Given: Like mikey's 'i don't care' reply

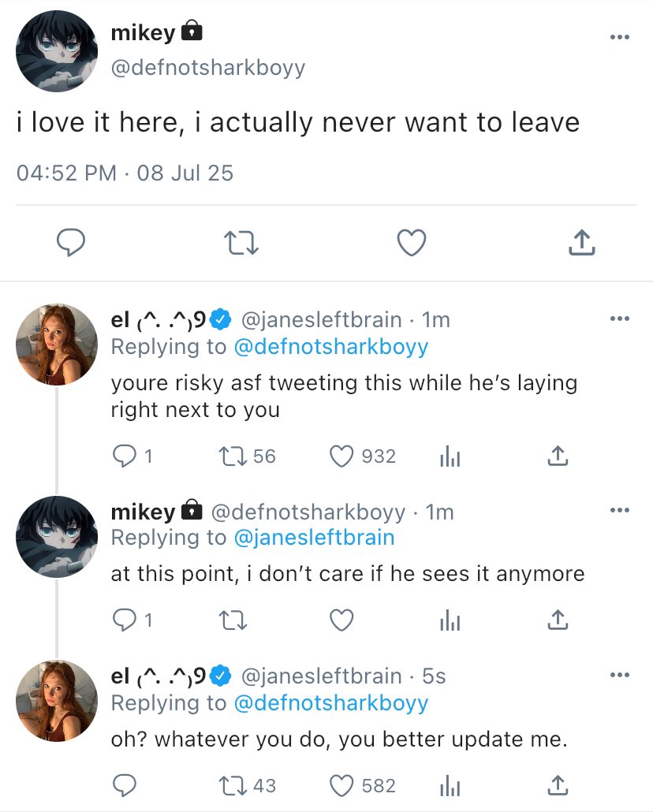Looking at the screenshot, I should click(x=341, y=621).
